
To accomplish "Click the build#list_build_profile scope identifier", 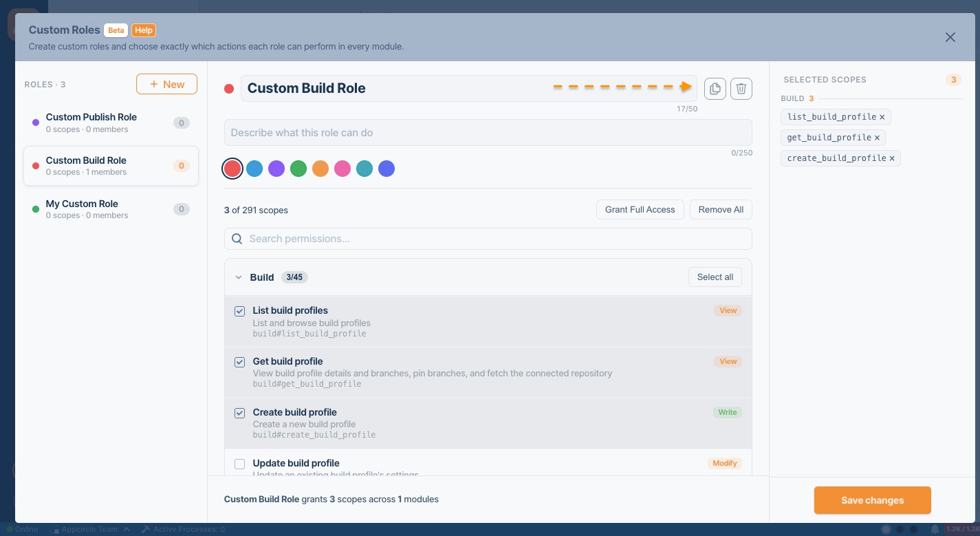I will click(309, 334).
